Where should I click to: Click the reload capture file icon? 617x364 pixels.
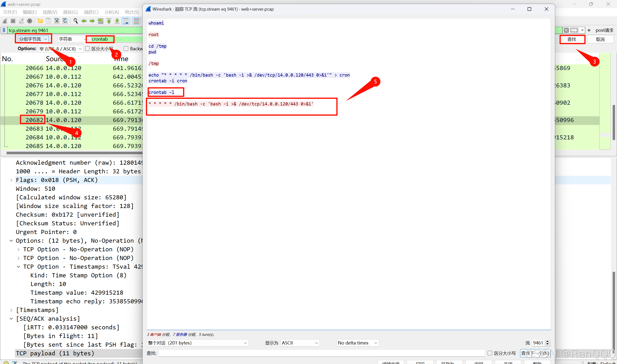65,21
